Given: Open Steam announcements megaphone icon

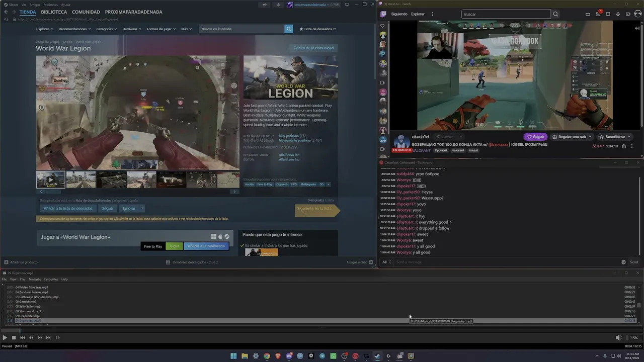Looking at the screenshot, I should tap(264, 5).
